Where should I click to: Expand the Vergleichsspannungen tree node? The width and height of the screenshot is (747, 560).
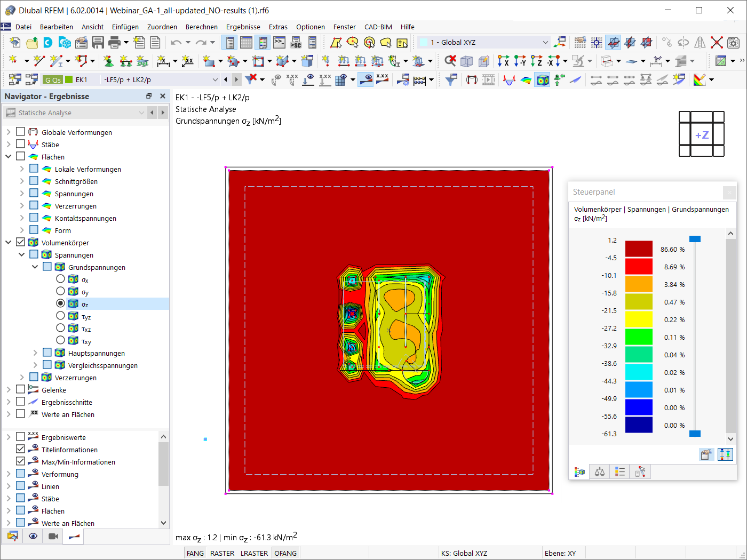click(x=35, y=365)
